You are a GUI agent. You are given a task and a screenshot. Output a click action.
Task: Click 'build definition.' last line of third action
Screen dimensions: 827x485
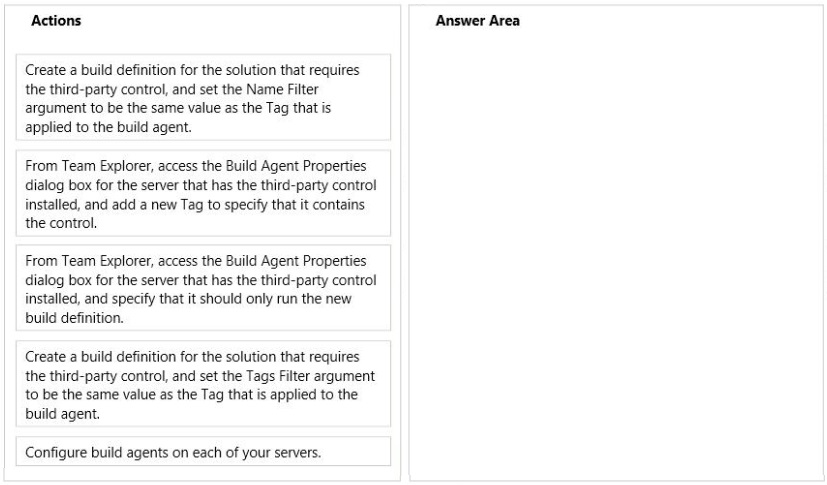coord(74,318)
